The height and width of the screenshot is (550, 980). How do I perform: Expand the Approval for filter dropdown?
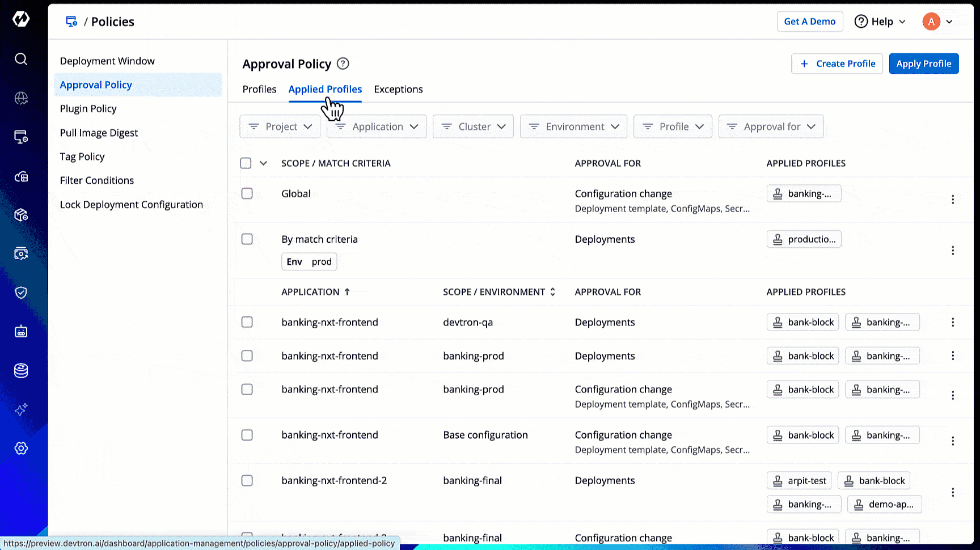771,126
